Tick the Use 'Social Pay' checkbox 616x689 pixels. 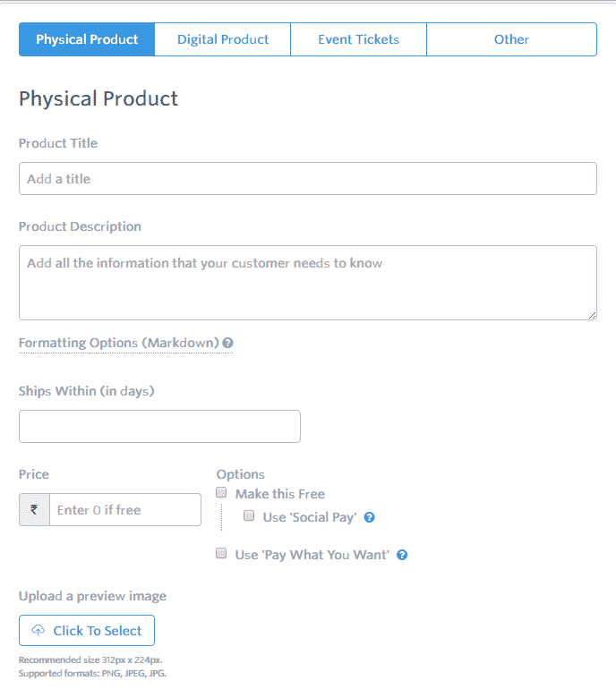(x=249, y=515)
